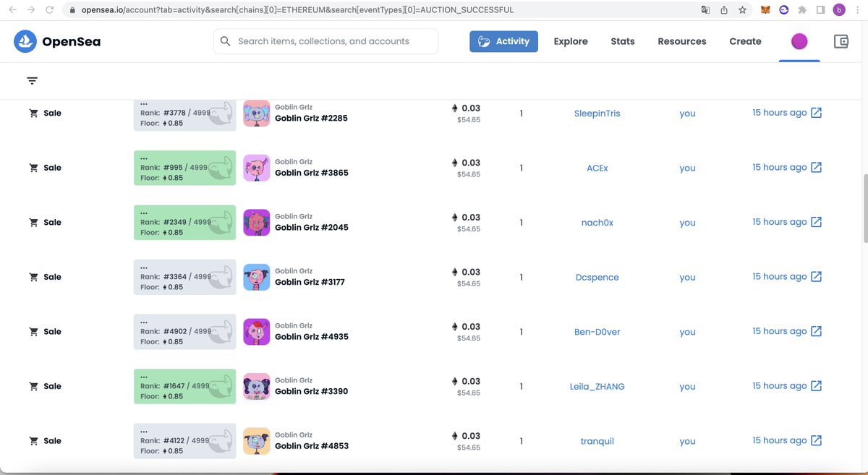
Task: Open browser side panel icon
Action: coord(821,10)
